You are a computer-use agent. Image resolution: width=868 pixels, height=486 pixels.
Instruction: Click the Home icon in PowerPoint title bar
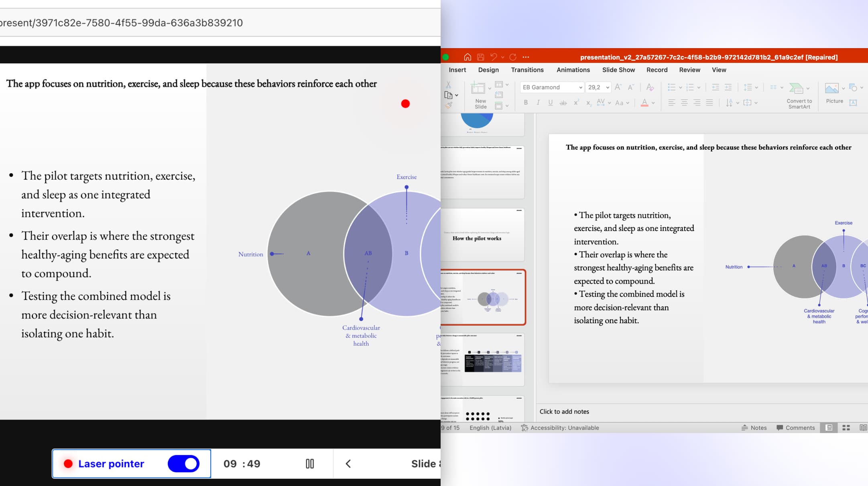468,57
